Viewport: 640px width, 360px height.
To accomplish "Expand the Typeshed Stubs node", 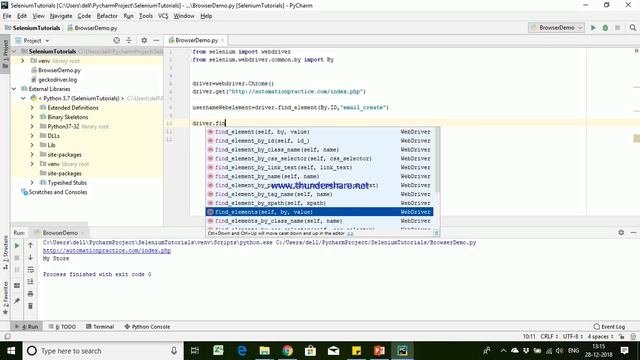I will (x=32, y=183).
